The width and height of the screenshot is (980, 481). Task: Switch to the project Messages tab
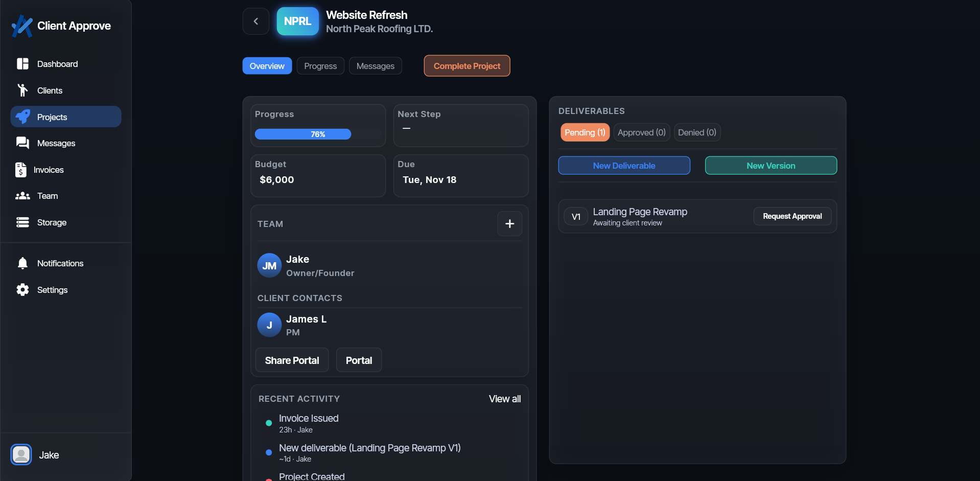tap(375, 66)
